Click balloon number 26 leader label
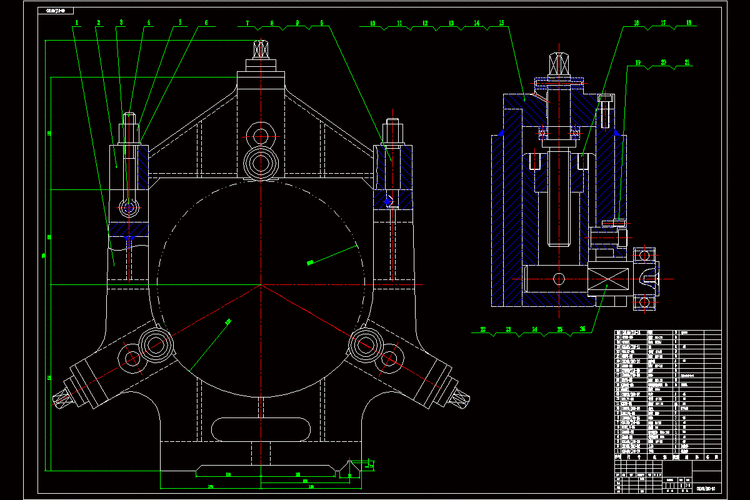The height and width of the screenshot is (500, 750). (x=583, y=328)
